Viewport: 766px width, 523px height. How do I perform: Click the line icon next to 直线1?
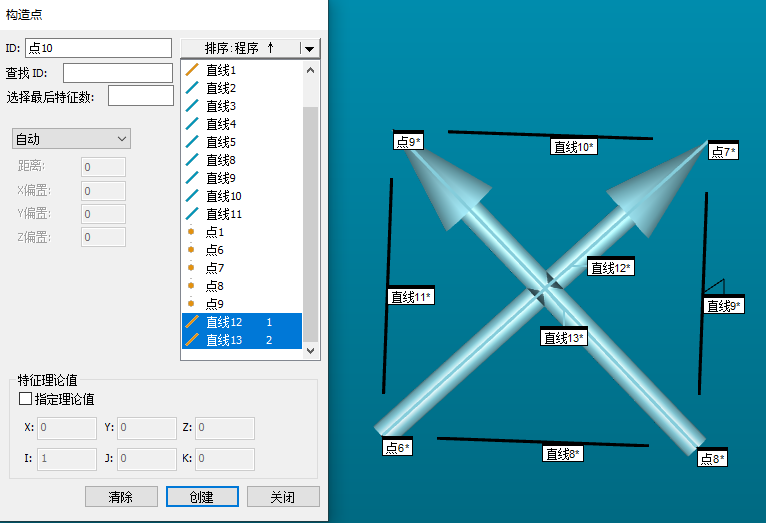pos(192,70)
